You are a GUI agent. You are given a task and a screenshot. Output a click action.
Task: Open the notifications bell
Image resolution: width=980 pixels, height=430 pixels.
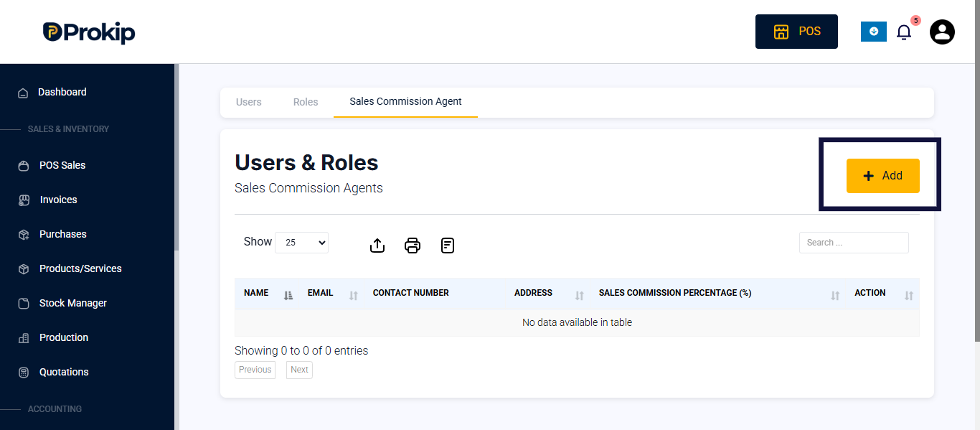tap(904, 32)
